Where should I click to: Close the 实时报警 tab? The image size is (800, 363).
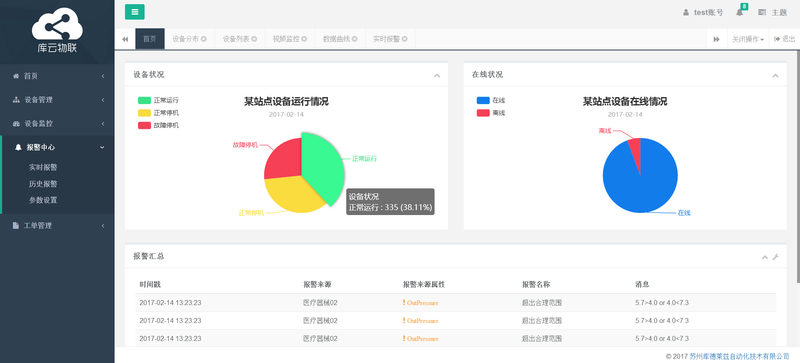405,39
